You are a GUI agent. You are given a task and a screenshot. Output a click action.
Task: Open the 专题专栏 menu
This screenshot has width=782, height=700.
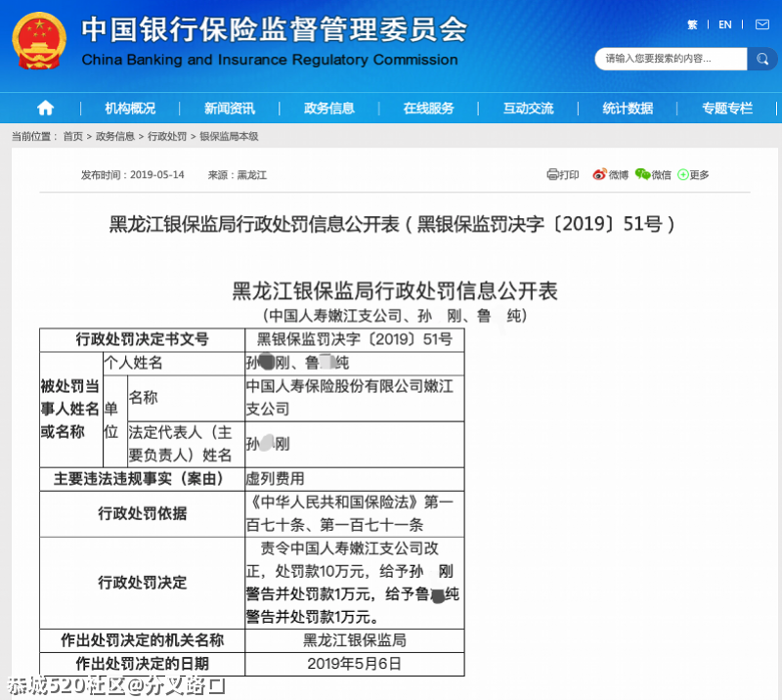coord(727,109)
